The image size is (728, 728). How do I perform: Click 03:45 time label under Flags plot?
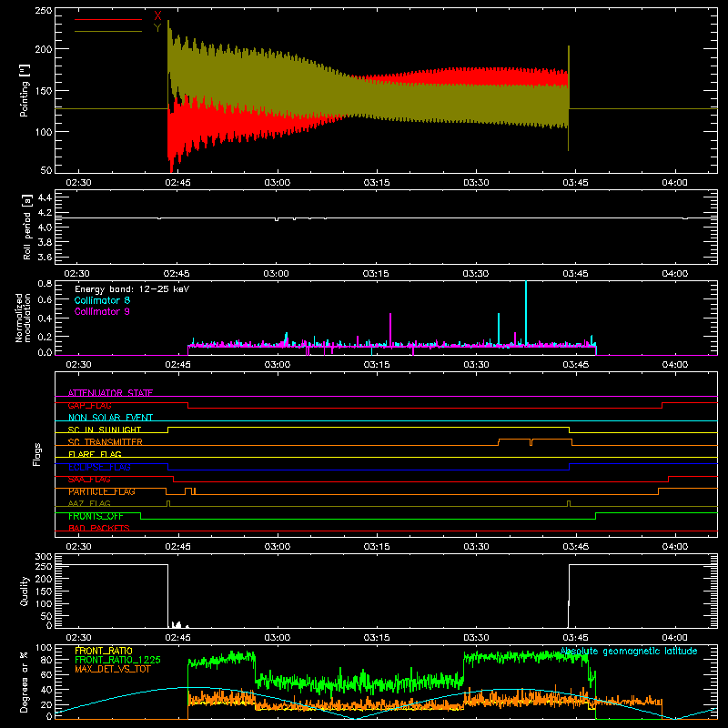point(575,547)
